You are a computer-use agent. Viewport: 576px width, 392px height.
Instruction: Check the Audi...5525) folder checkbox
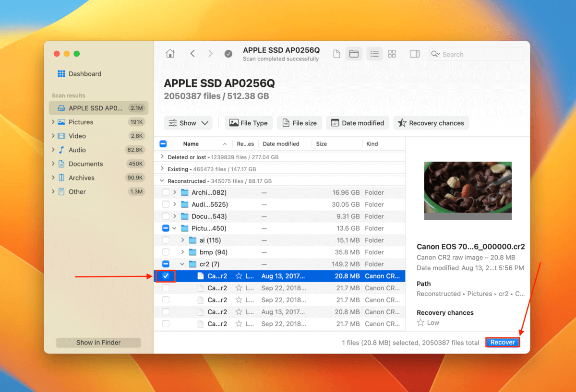point(166,204)
